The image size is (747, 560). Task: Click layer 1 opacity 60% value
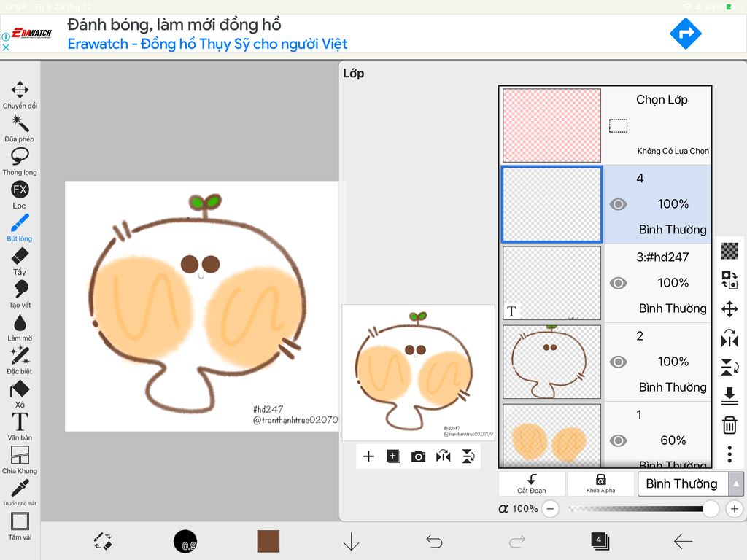[x=673, y=440]
